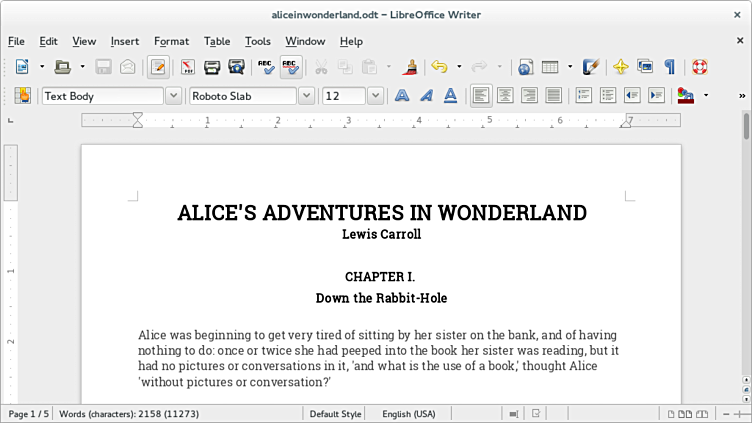
Task: Click the Print icon in toolbar
Action: (x=212, y=67)
